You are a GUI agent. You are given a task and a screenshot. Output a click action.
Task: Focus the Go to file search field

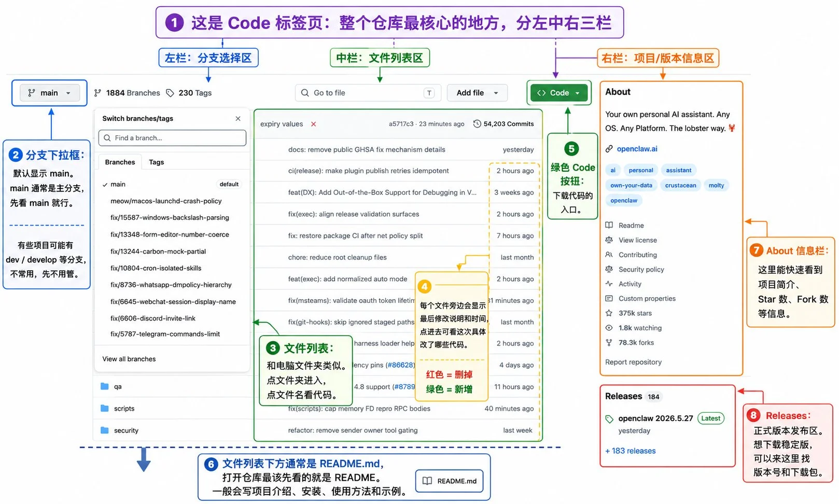click(368, 93)
